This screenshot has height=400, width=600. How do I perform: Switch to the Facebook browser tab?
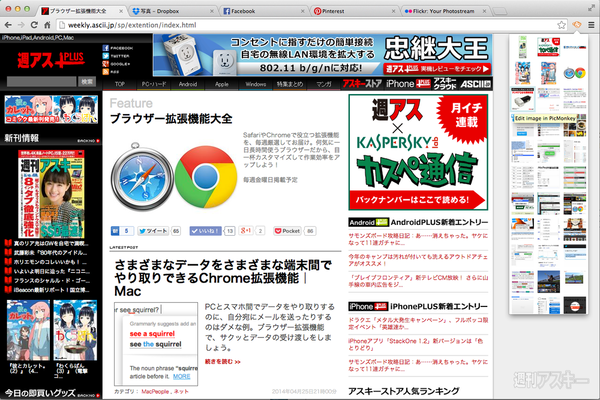pyautogui.click(x=264, y=11)
